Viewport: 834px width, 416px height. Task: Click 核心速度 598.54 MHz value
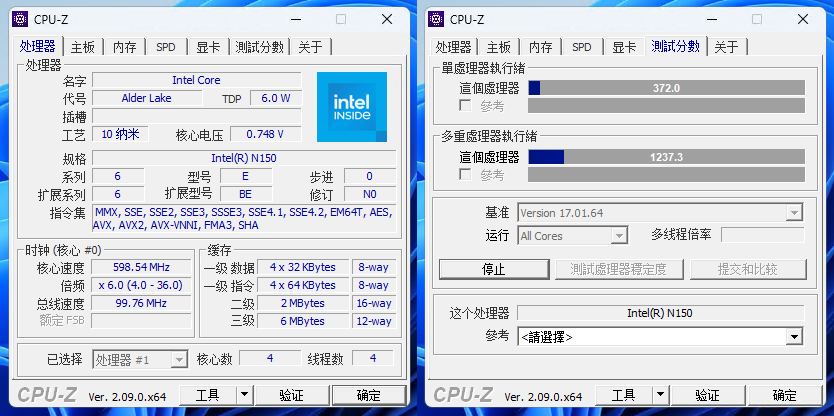pos(141,267)
